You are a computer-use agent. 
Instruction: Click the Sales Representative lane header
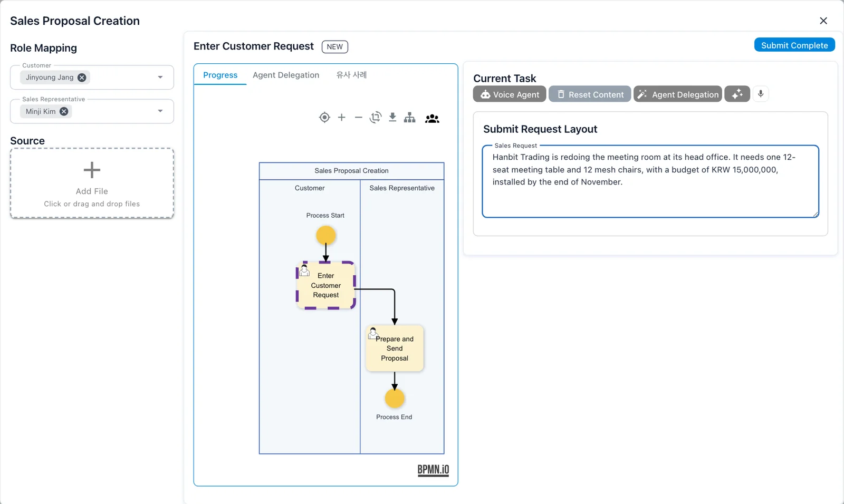click(x=402, y=188)
